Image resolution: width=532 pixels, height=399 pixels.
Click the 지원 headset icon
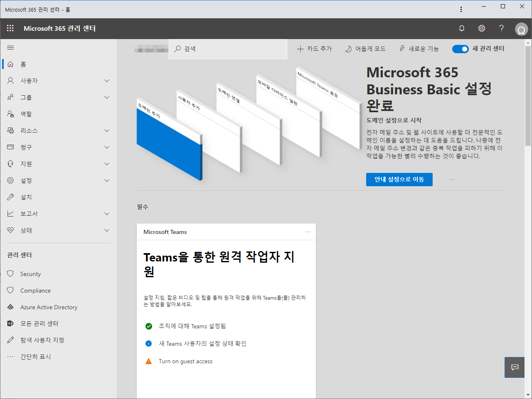[x=10, y=164]
